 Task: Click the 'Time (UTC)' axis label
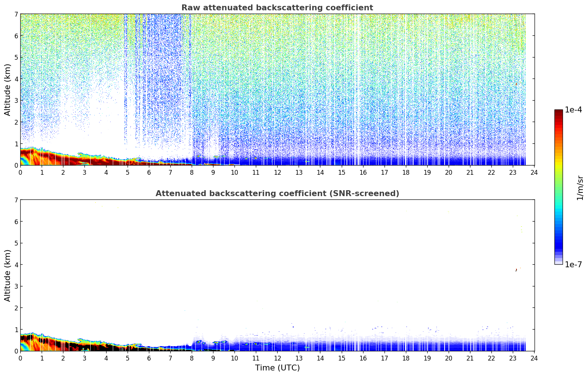tap(277, 368)
